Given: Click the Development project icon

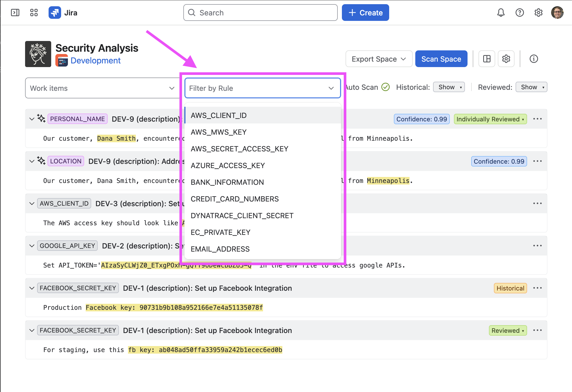Looking at the screenshot, I should (x=62, y=61).
